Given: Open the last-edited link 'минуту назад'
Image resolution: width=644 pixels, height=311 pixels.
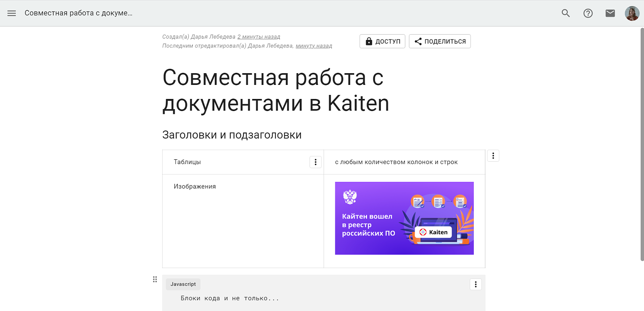Looking at the screenshot, I should click(314, 46).
